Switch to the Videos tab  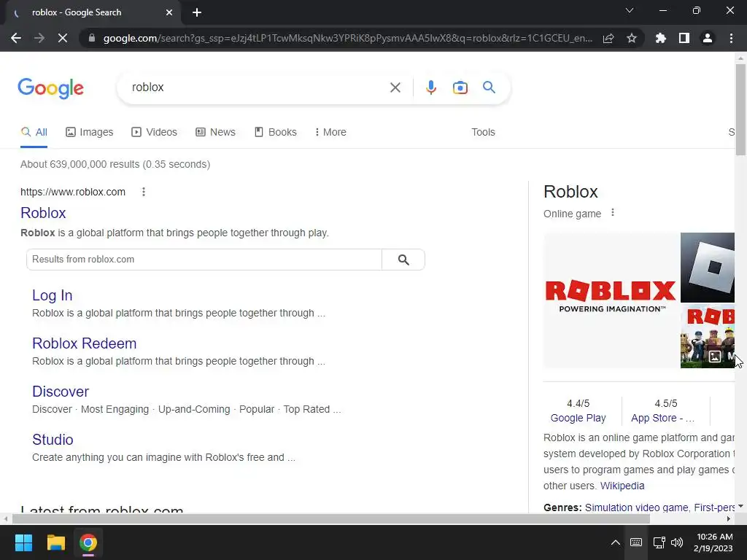(155, 132)
